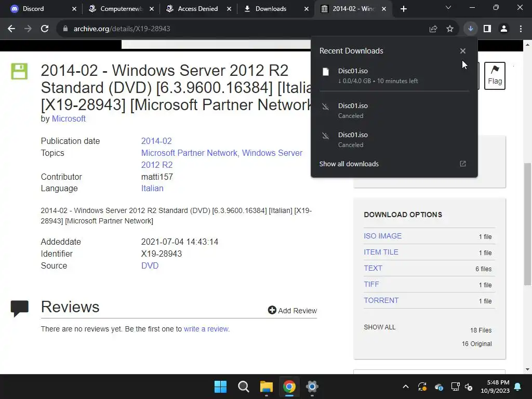Close the Recent Downloads popup
The image size is (532, 399).
463,51
